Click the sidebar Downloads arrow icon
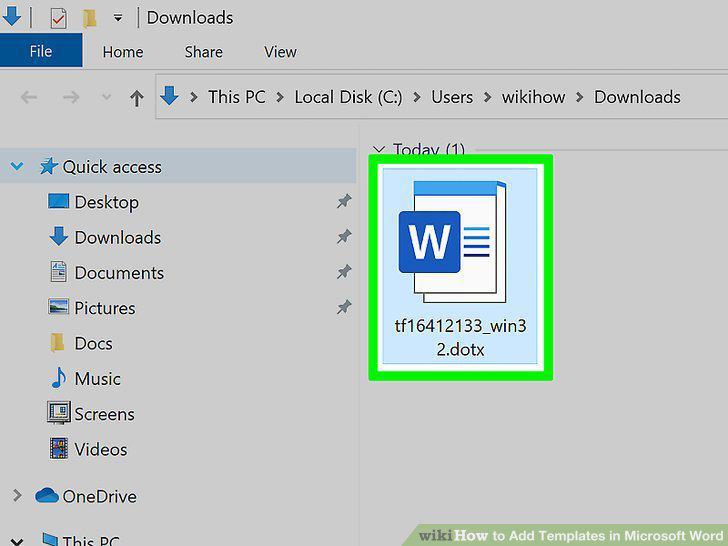This screenshot has height=546, width=728. pos(58,236)
